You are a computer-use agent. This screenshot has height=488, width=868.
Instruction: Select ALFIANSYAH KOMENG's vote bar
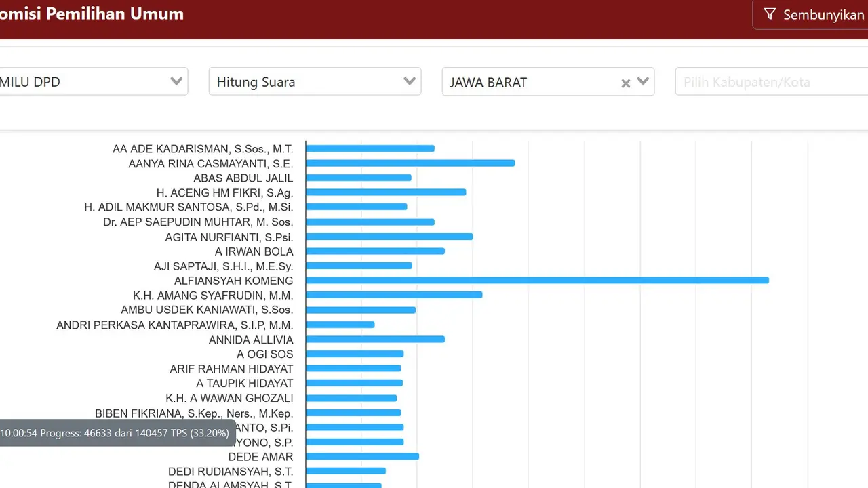[537, 281]
